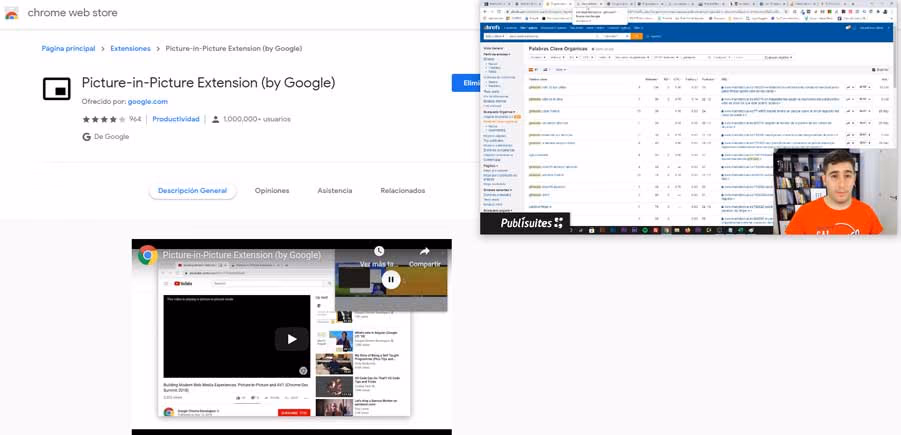Open the 'Productividad' category link
This screenshot has height=435, width=901.
coord(176,120)
